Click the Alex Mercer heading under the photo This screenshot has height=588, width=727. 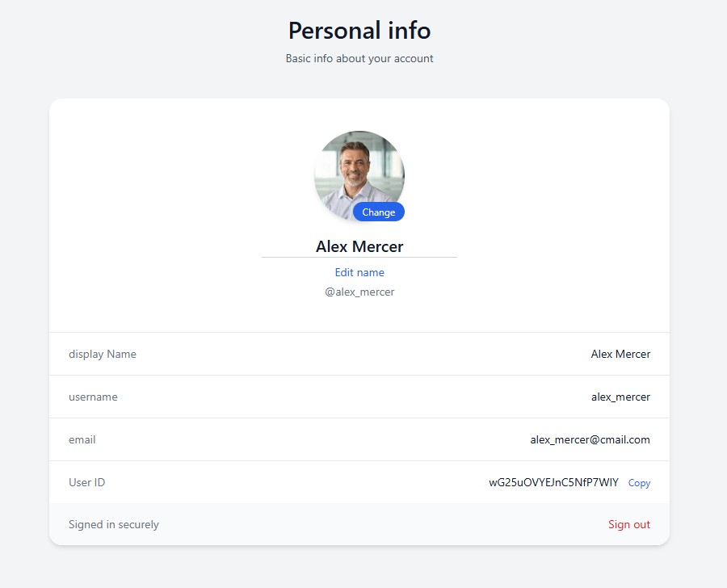[359, 246]
